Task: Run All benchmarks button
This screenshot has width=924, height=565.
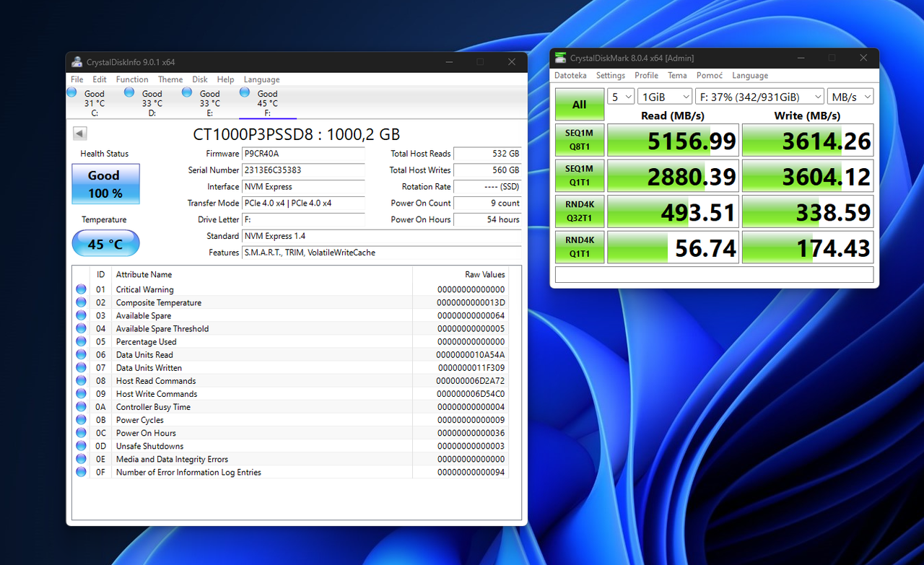Action: point(580,105)
